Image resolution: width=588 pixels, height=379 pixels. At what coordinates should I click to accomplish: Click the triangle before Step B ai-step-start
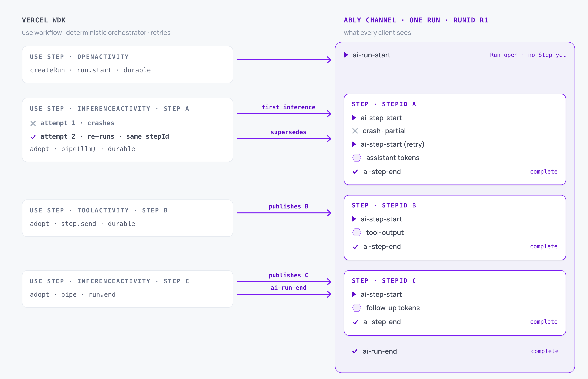354,219
